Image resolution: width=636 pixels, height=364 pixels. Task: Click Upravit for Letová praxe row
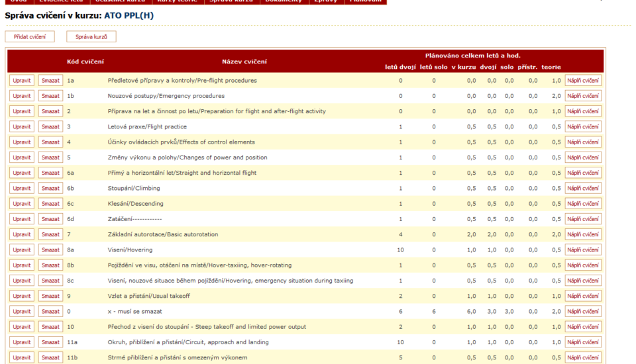click(21, 126)
